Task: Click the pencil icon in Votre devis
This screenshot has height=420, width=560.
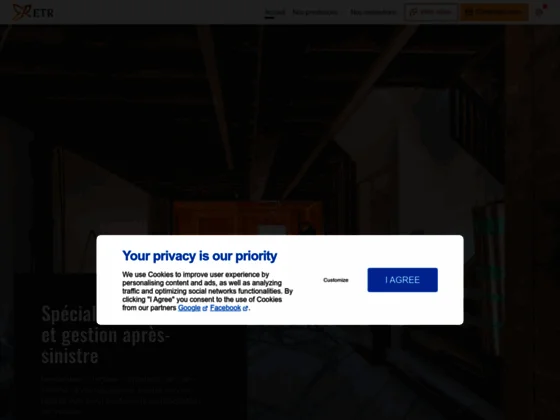Action: pos(414,12)
